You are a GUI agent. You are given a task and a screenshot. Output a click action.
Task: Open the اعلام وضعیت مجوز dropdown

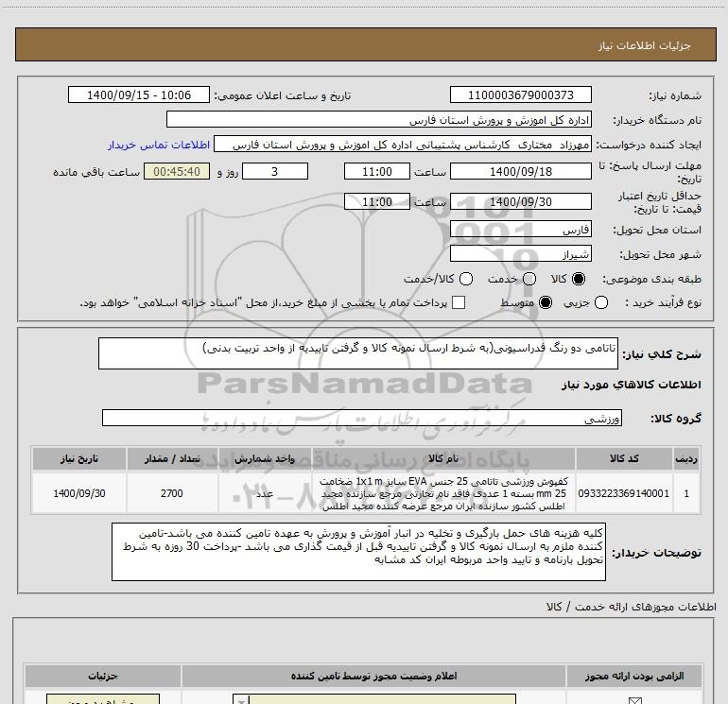(x=374, y=699)
